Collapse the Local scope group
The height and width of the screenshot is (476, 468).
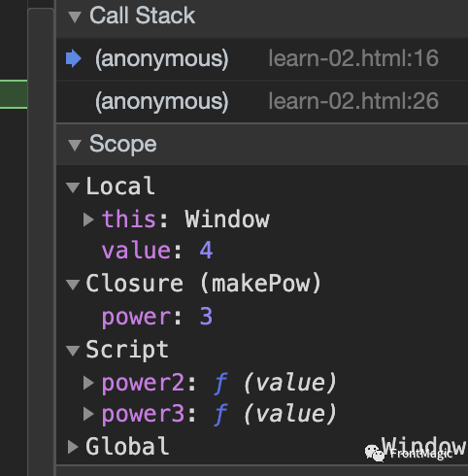tap(73, 187)
